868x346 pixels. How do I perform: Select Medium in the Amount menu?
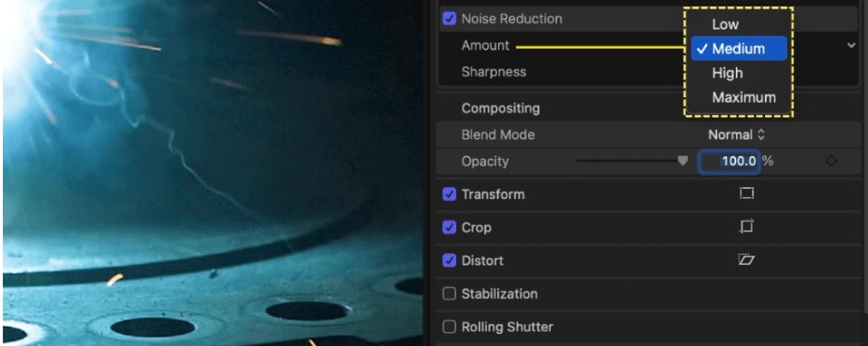(x=739, y=49)
